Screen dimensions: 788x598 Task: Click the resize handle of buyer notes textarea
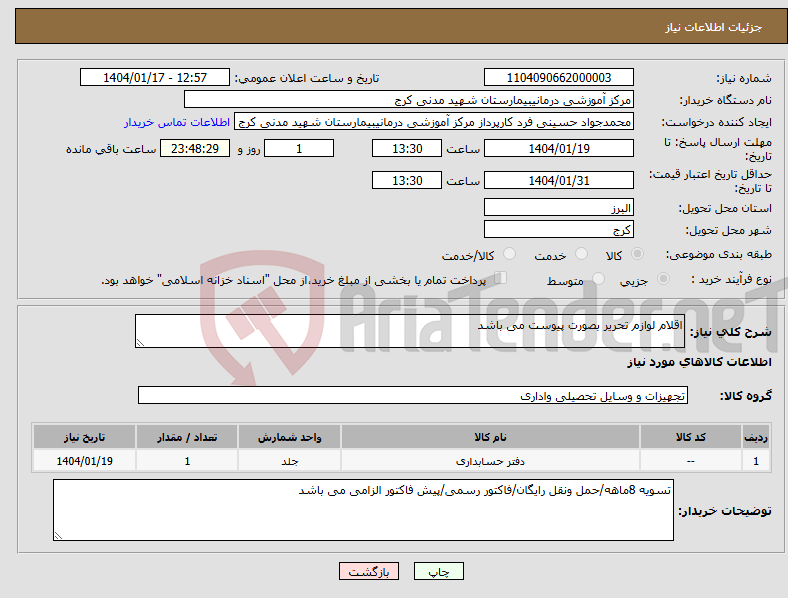pyautogui.click(x=58, y=536)
